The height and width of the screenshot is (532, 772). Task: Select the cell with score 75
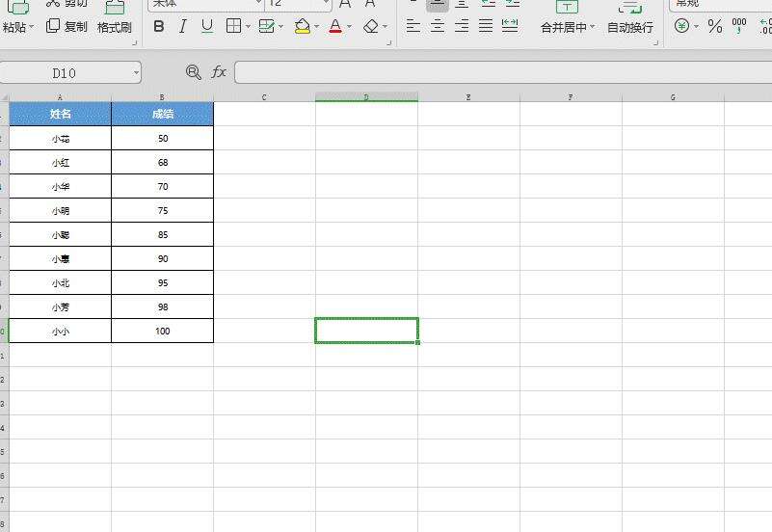tap(163, 211)
